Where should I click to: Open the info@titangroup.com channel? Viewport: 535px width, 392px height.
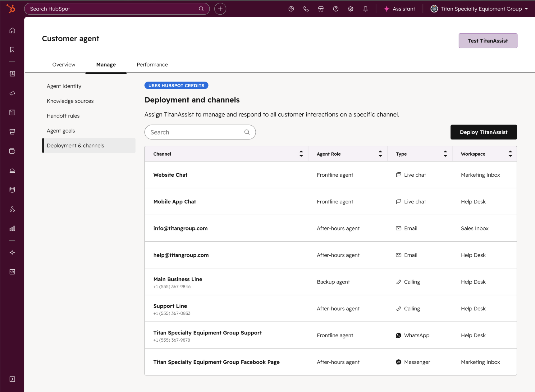(x=181, y=228)
